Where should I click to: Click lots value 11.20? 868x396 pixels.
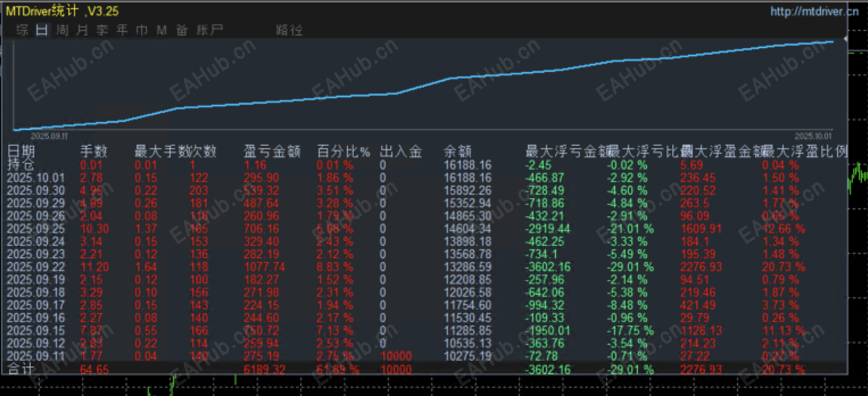point(94,267)
